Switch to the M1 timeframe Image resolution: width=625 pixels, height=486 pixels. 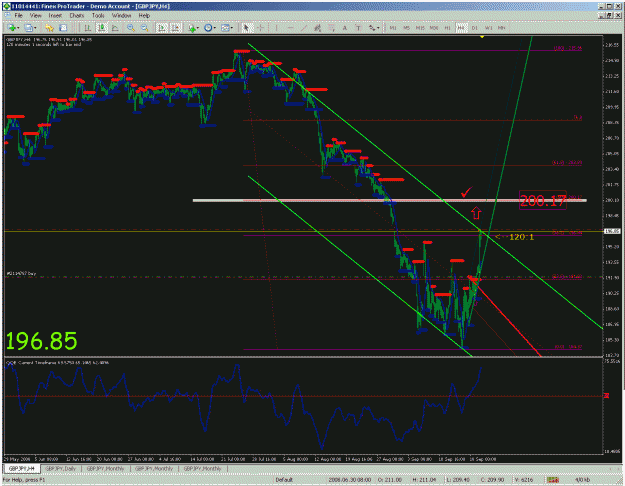coord(393,28)
